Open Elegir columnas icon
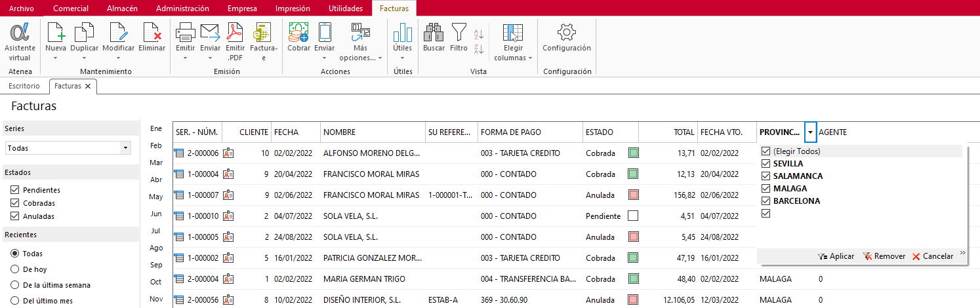 (x=512, y=33)
